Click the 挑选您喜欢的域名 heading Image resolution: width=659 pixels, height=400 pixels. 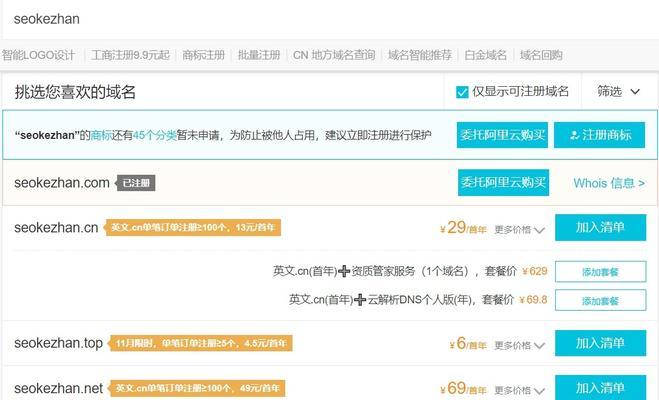75,92
